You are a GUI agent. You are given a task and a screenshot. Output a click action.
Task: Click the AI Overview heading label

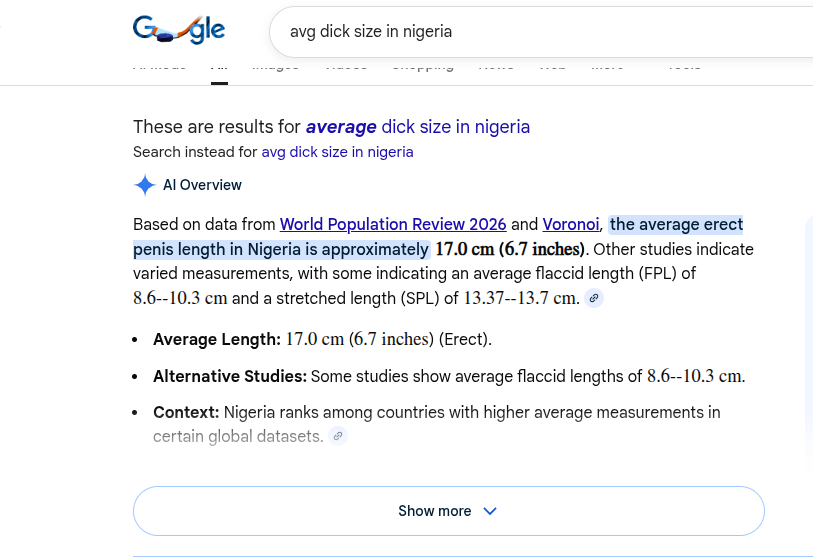202,185
